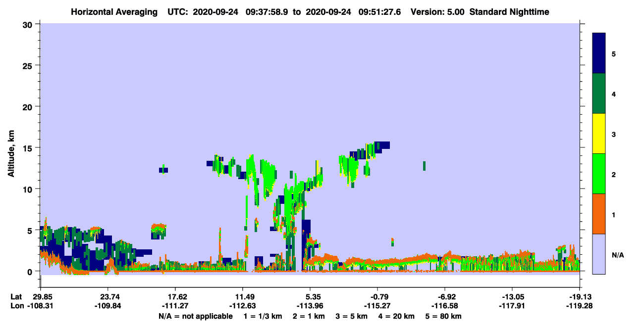Click the orange level 1 color band
This screenshot has width=644, height=330.
click(x=599, y=214)
